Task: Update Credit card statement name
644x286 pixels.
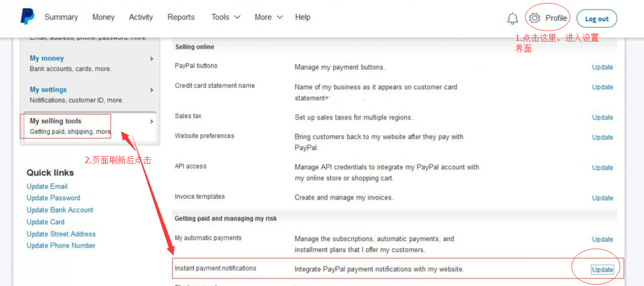Action: (x=602, y=87)
